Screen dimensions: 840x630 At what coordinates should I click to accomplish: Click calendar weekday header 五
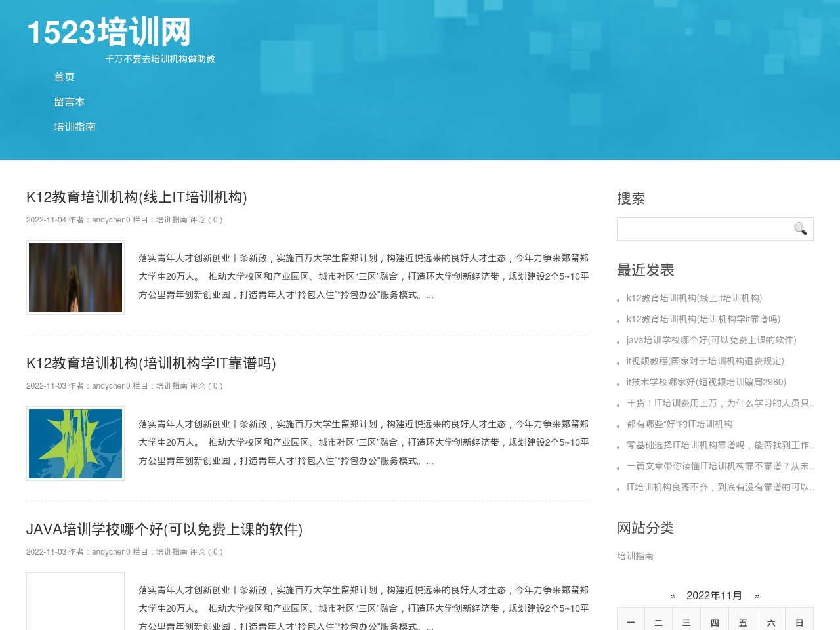tap(743, 623)
